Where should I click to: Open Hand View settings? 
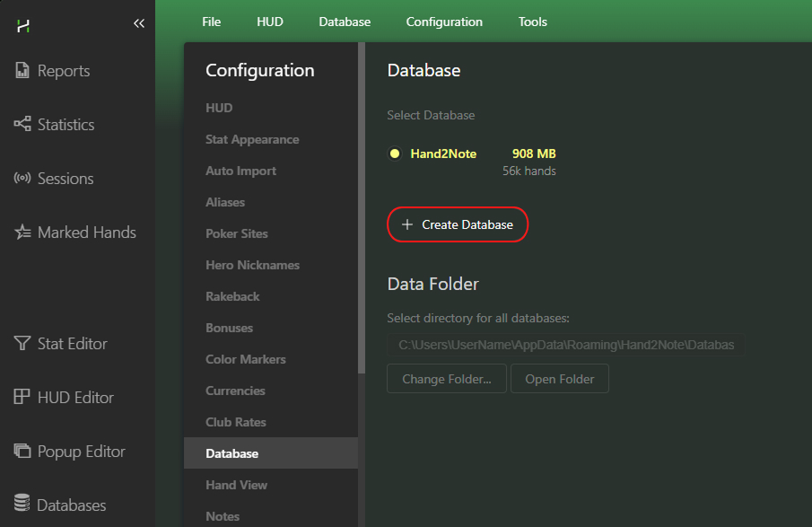coord(271,485)
